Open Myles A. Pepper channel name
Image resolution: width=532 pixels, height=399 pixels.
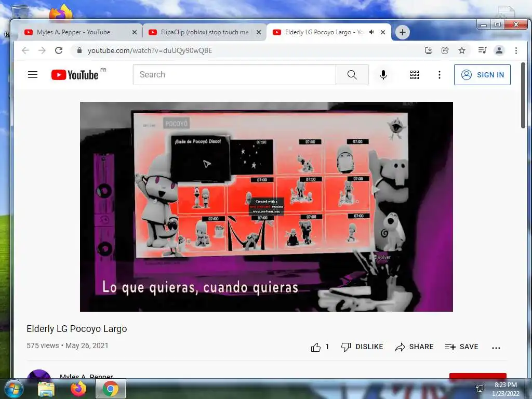click(86, 376)
